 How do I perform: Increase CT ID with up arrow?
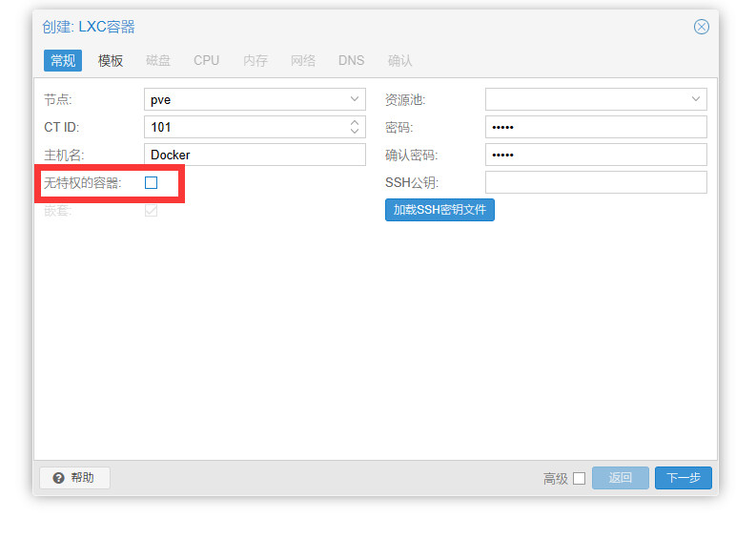click(355, 122)
